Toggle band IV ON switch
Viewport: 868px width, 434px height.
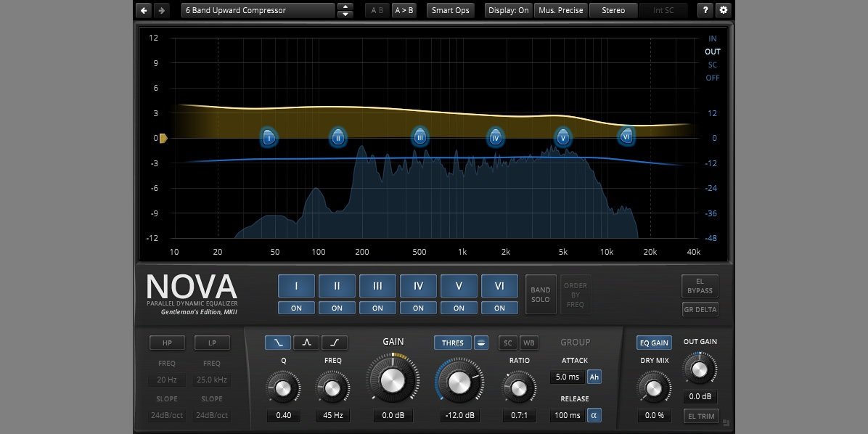(x=418, y=308)
